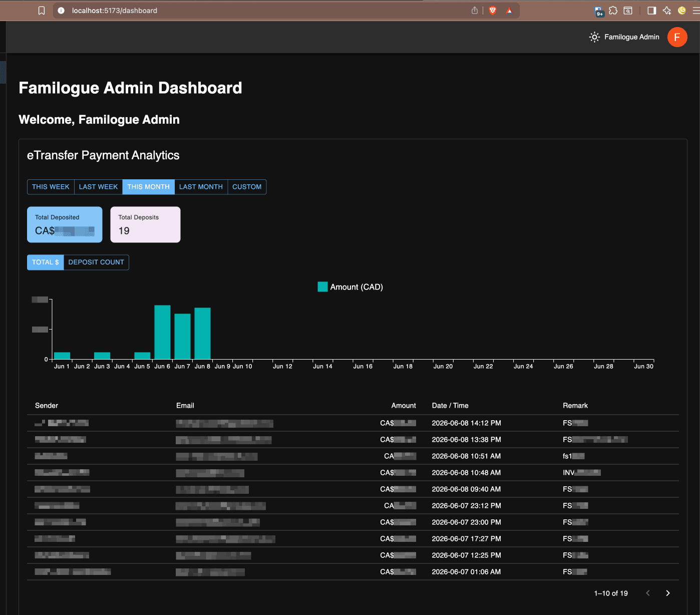Switch chart to DEPOSIT COUNT view
Image resolution: width=700 pixels, height=615 pixels.
tap(96, 262)
